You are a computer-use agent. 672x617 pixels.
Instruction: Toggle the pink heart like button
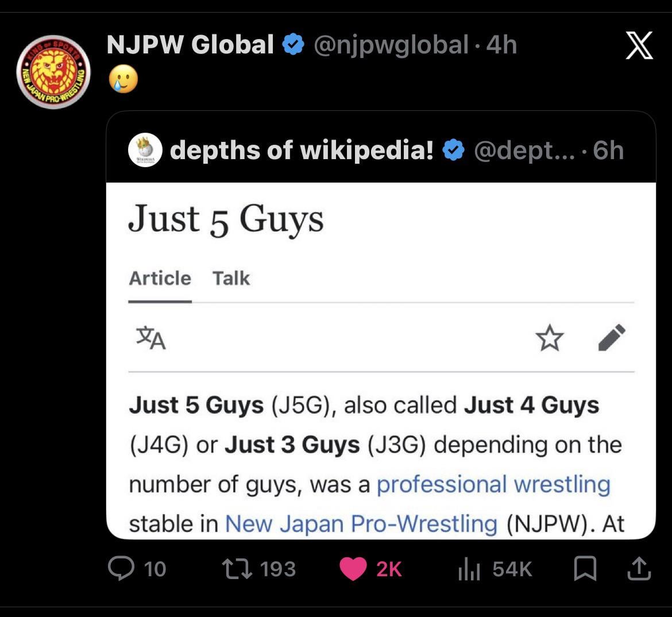pyautogui.click(x=353, y=569)
